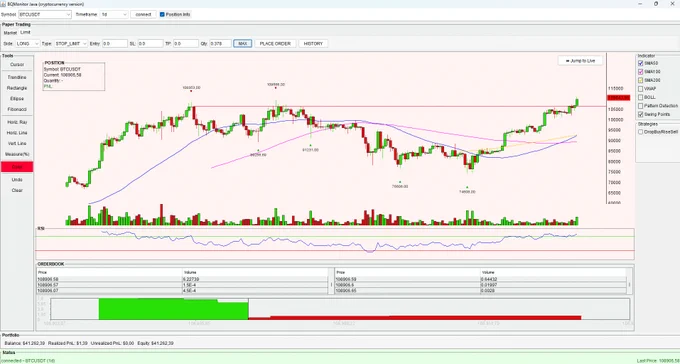The image size is (680, 364).
Task: Minimize the BQMonitor window
Action: click(x=641, y=3)
